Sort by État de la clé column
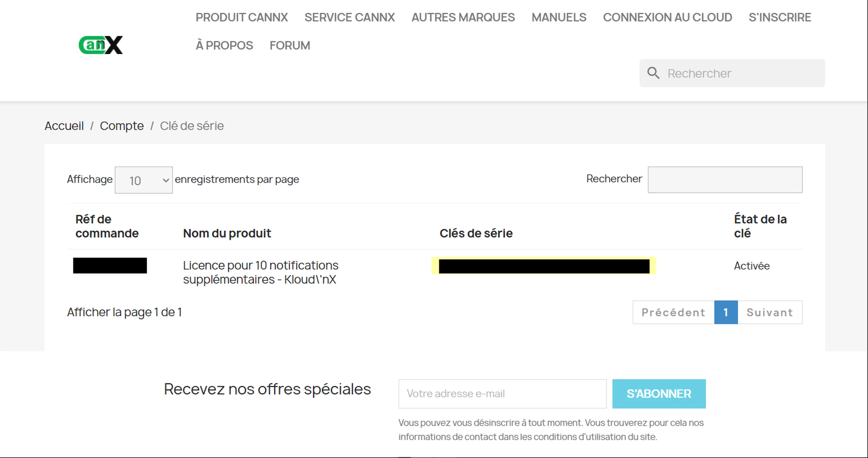868x458 pixels. 760,226
